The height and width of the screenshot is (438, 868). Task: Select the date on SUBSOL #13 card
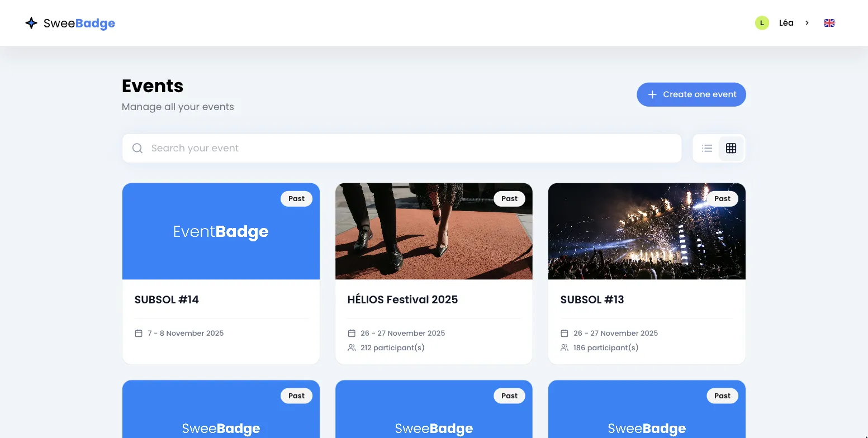pos(616,333)
